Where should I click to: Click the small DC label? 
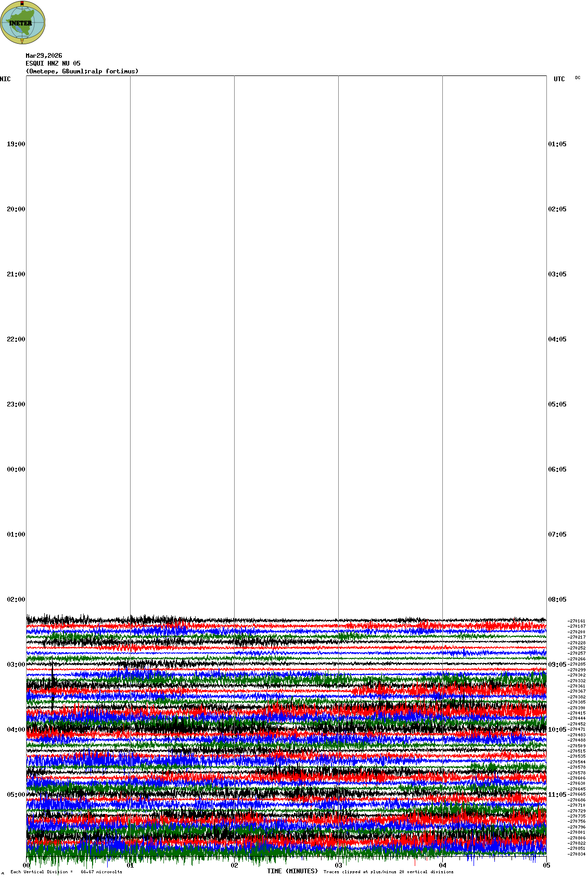[578, 78]
